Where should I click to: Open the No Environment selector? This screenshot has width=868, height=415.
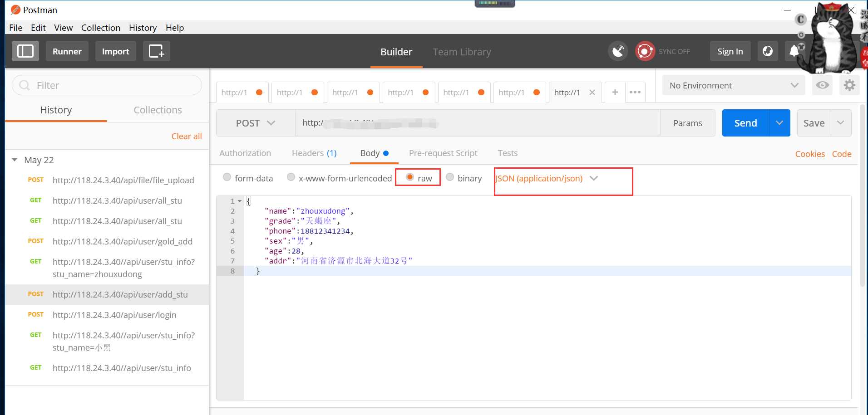pyautogui.click(x=734, y=85)
